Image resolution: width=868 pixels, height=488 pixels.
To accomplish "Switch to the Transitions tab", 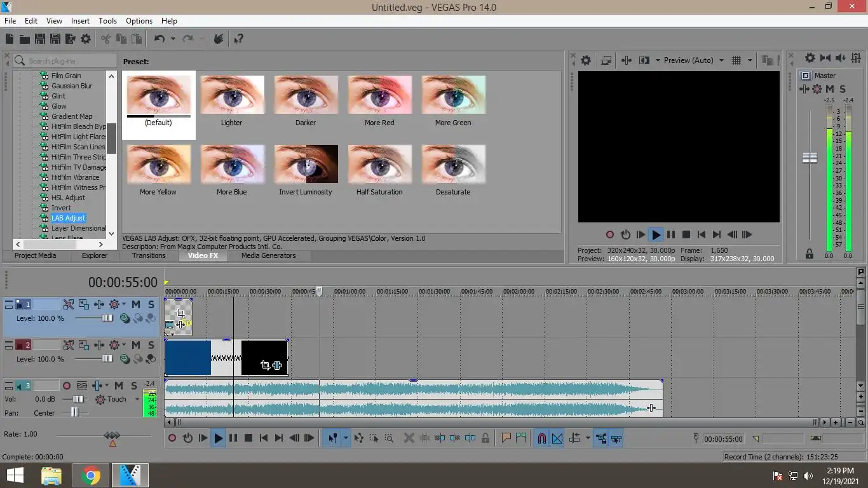I will tap(149, 255).
